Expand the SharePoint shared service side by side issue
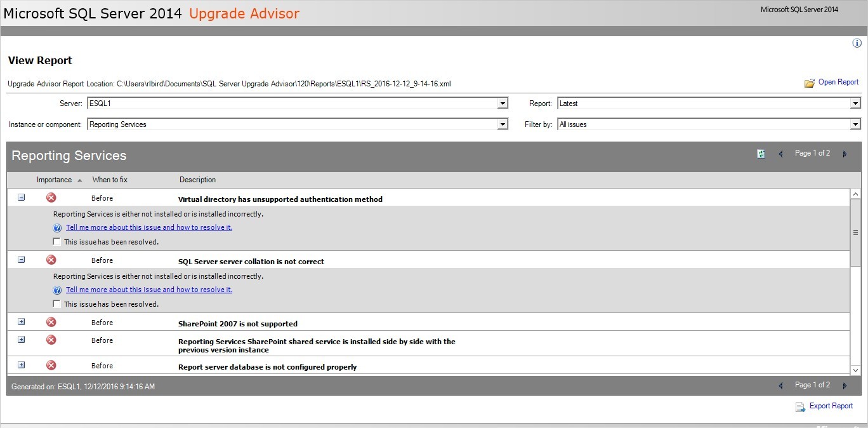 (x=21, y=340)
